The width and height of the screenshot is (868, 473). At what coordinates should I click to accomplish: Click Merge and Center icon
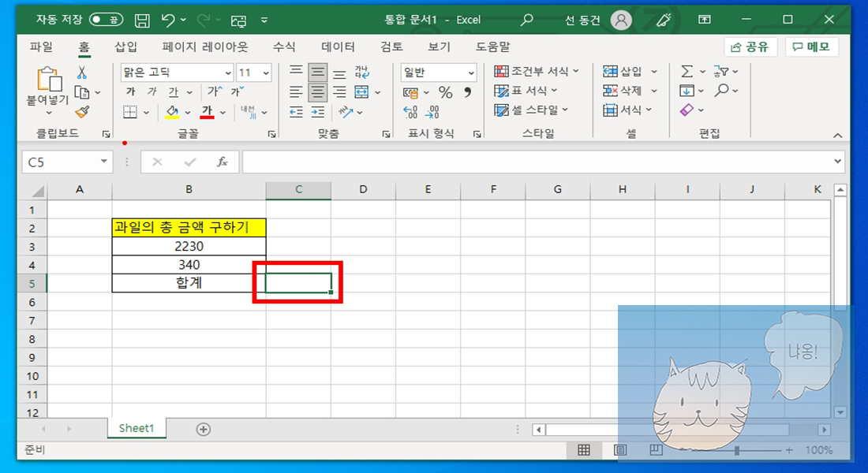pos(362,91)
